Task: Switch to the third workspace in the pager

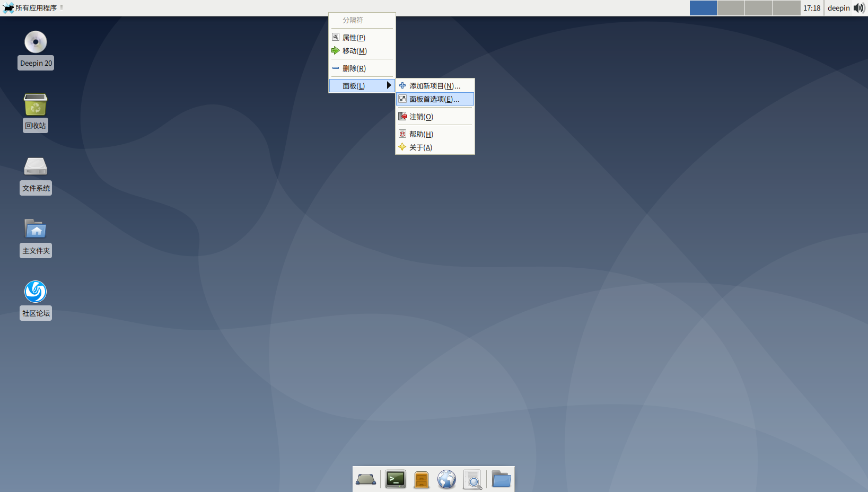Action: pos(758,8)
